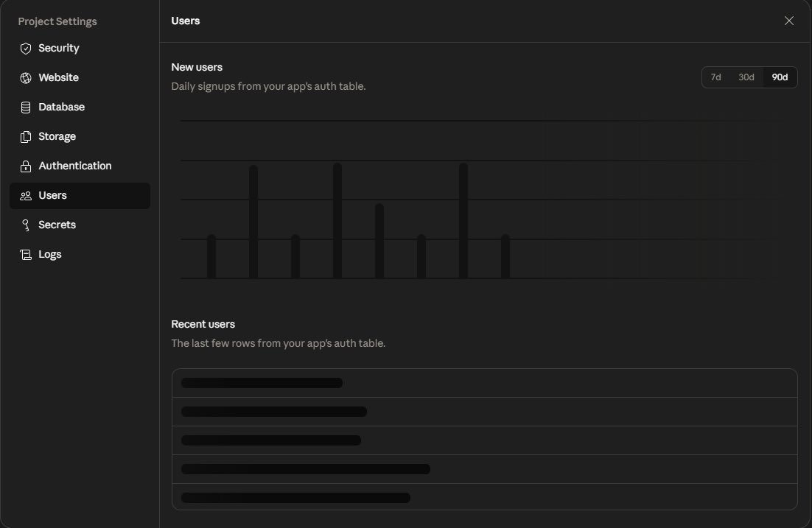Click the Authentication lock icon
Screen dimensions: 812x528
(x=26, y=166)
